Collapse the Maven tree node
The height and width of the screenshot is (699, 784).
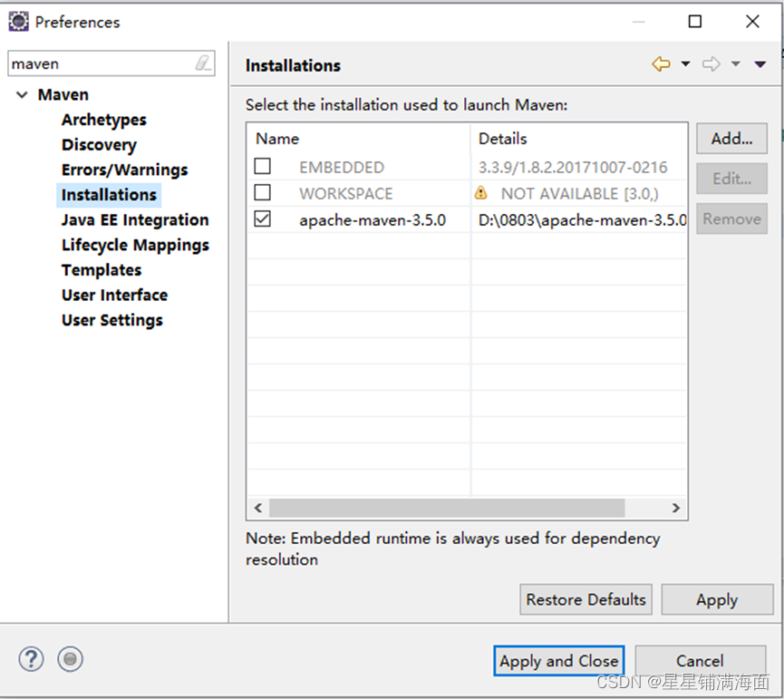point(22,94)
